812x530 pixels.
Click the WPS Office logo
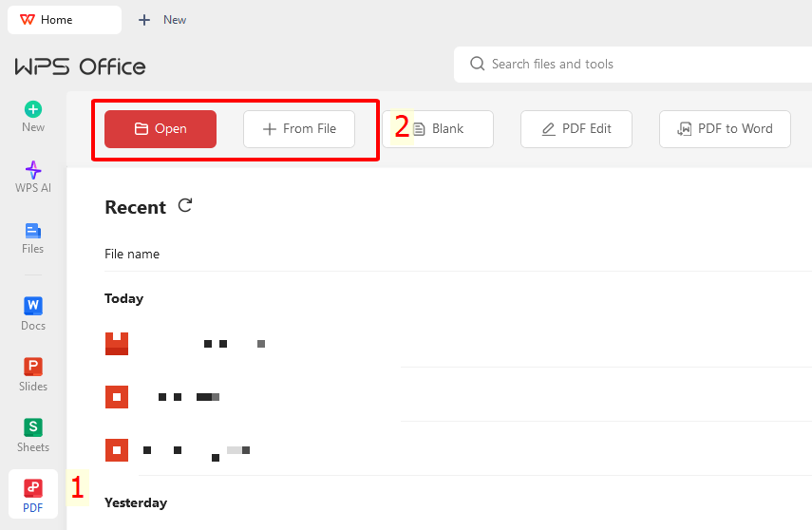point(81,66)
